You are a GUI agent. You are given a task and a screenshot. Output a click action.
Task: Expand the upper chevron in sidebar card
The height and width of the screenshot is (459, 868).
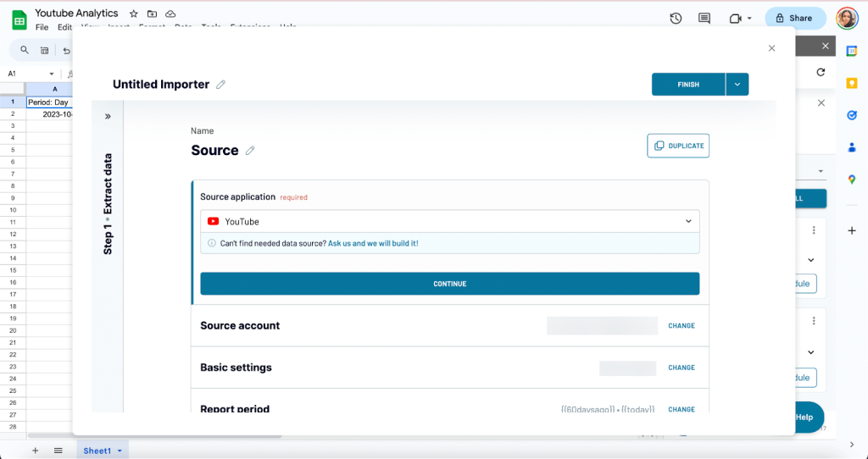pos(811,261)
